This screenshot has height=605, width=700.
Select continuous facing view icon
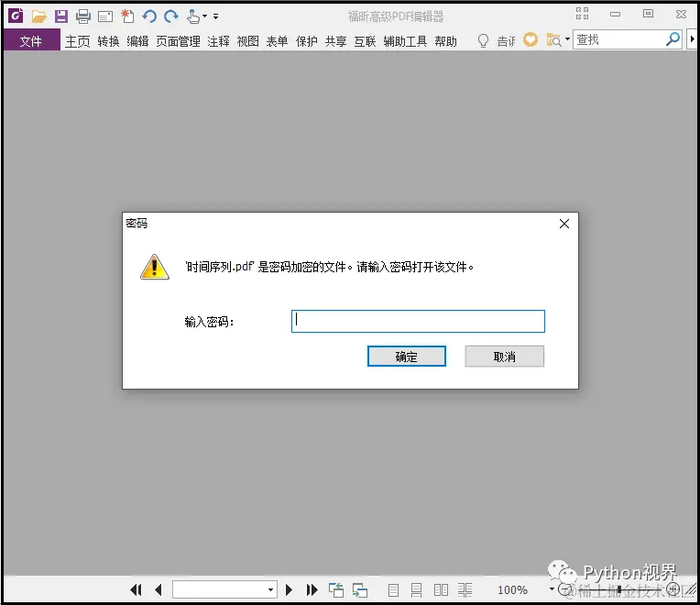pos(465,589)
